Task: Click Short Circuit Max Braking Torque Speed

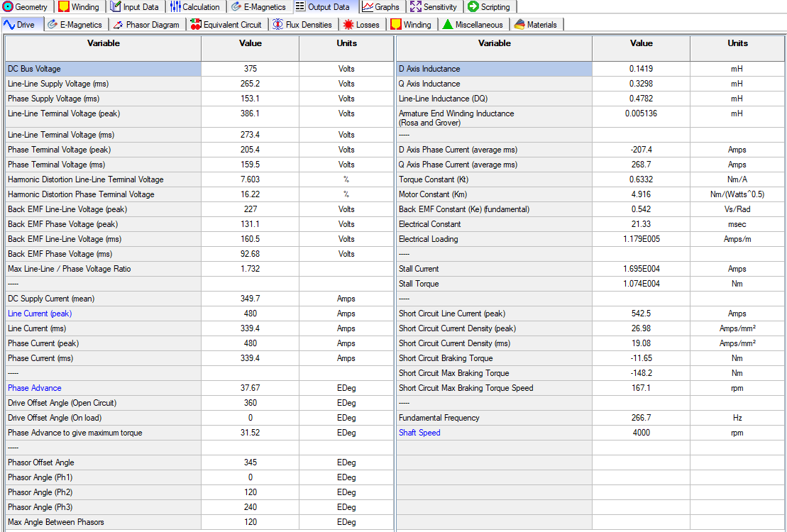Action: [x=466, y=388]
